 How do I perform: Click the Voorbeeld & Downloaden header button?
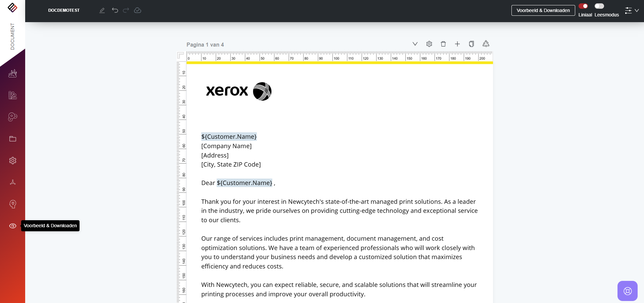(543, 10)
